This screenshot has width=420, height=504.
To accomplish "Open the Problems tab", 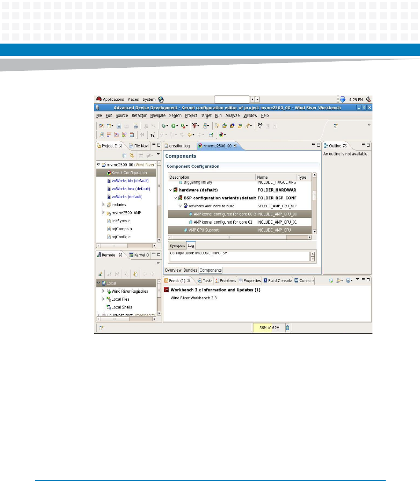I will 225,280.
